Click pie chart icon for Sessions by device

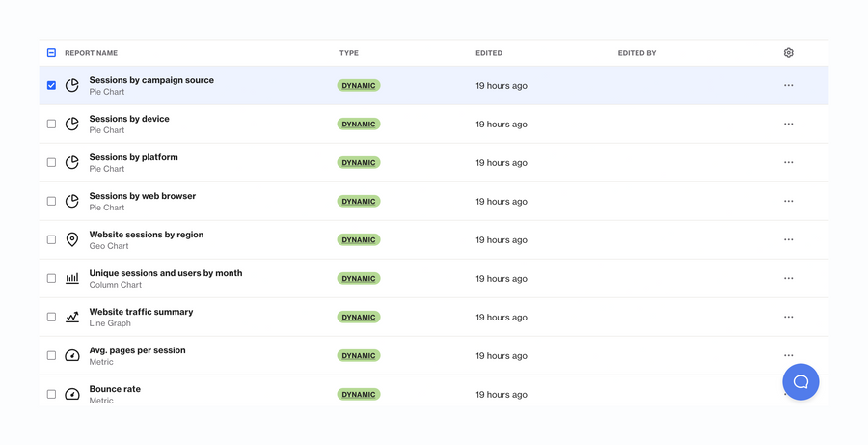[x=72, y=125]
